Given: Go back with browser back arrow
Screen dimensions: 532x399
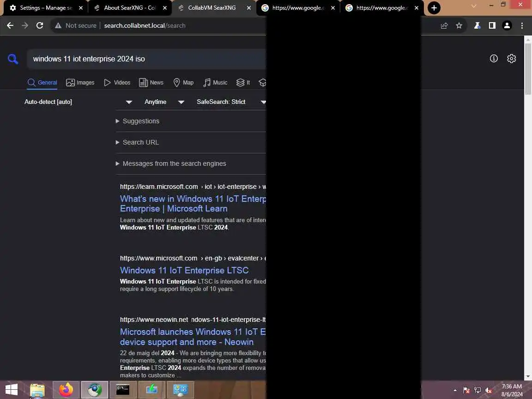Looking at the screenshot, I should (10, 25).
